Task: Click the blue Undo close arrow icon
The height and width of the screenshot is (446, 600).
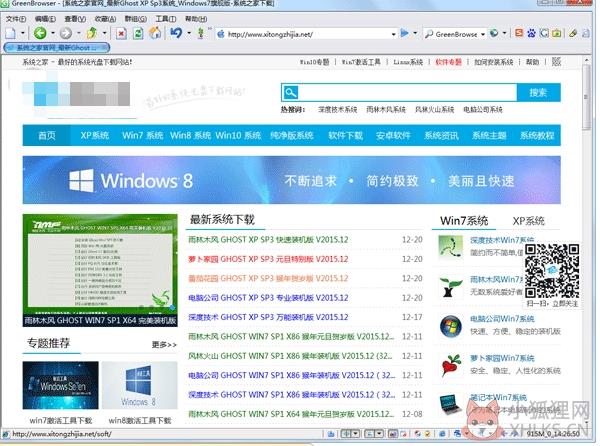Action: 176,33
